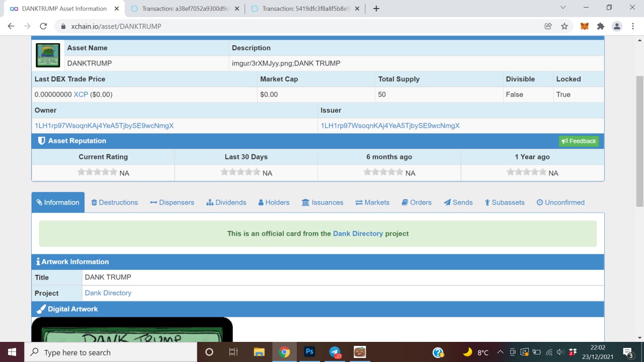Click the page vertical scrollbar thumb
This screenshot has height=362, width=644.
click(639, 141)
